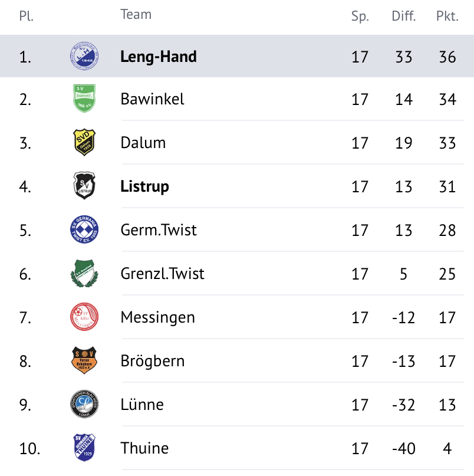474x476 pixels.
Task: Click Messingen's goal difference of -12
Action: [x=403, y=317]
